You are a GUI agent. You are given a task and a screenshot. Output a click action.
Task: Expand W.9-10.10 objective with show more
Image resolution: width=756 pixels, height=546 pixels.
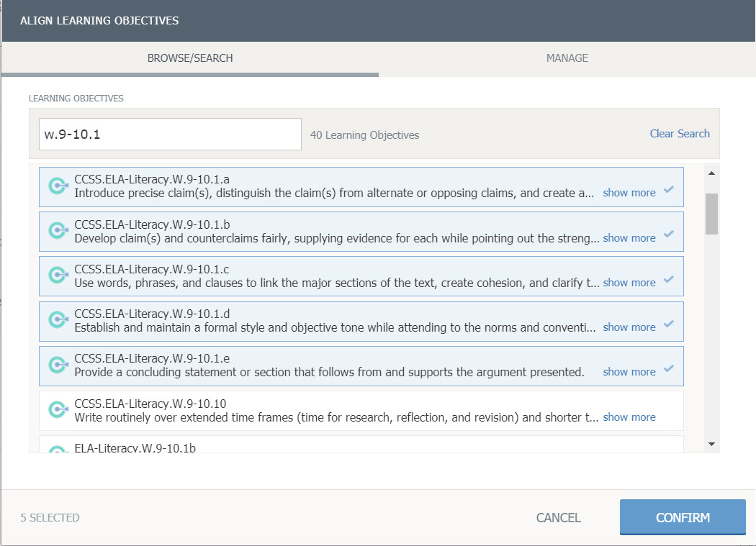click(629, 417)
